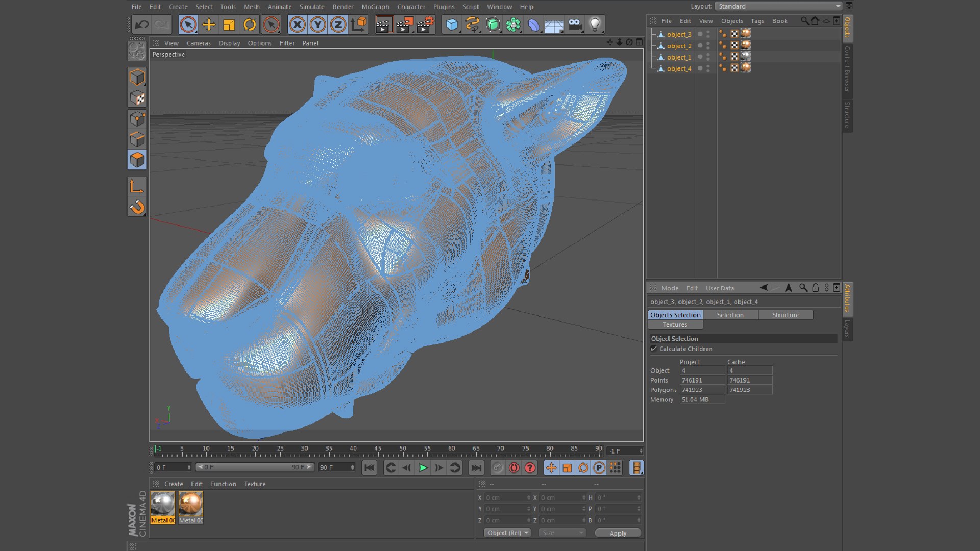Step the 0 F start frame spinner
980x551 pixels.
tap(189, 467)
